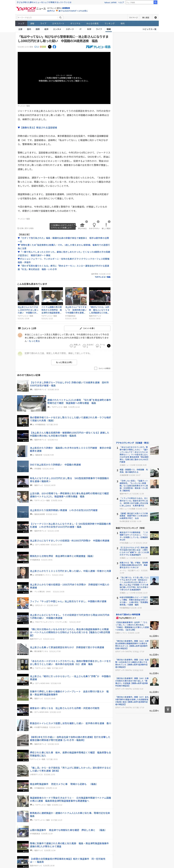React with わかりやすい lightbulb icon
Viewport: 174px width, 868px height.
coord(94,225)
